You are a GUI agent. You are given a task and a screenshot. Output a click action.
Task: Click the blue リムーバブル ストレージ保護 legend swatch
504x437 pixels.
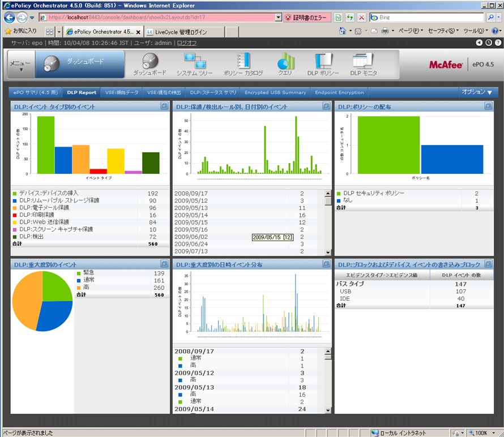[15, 200]
